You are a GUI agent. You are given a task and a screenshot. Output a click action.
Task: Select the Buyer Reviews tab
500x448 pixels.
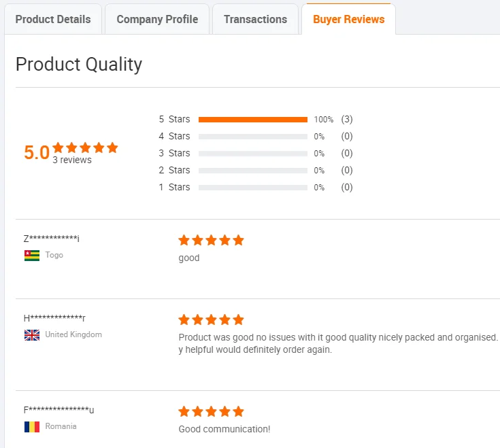click(x=348, y=19)
